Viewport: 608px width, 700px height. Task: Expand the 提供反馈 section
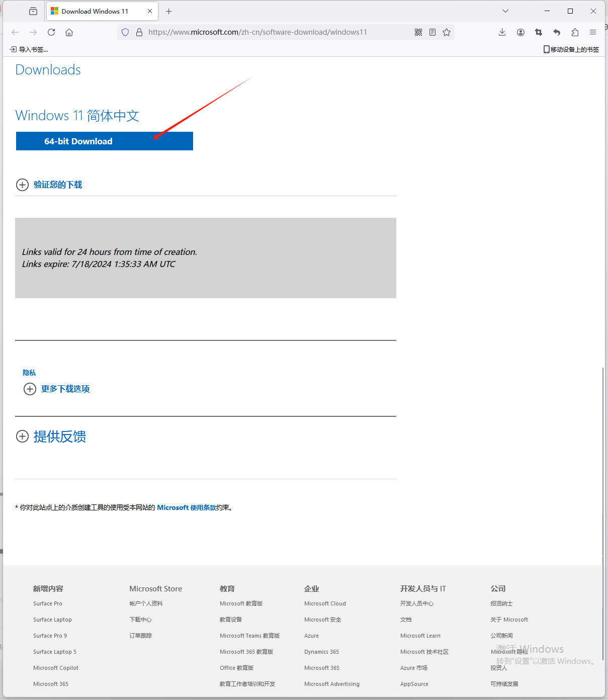point(51,436)
